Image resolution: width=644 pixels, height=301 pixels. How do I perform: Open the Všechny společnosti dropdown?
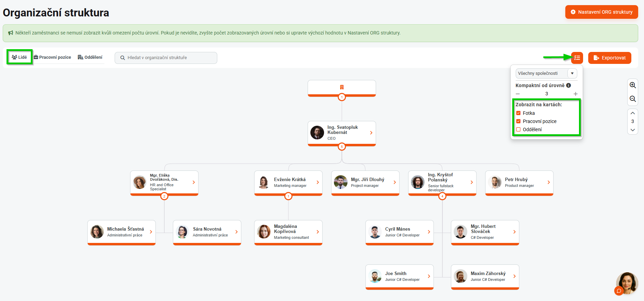click(546, 73)
